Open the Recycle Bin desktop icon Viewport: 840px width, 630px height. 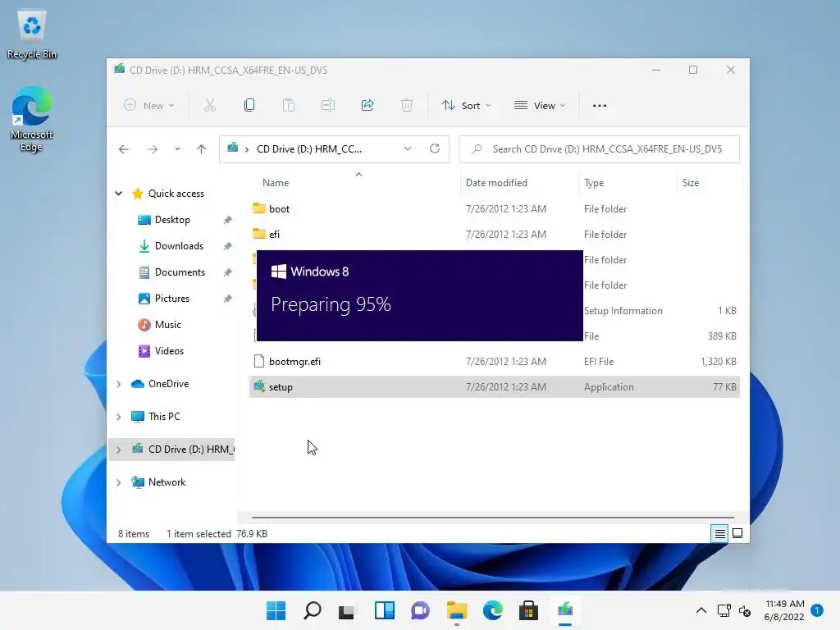[32, 34]
